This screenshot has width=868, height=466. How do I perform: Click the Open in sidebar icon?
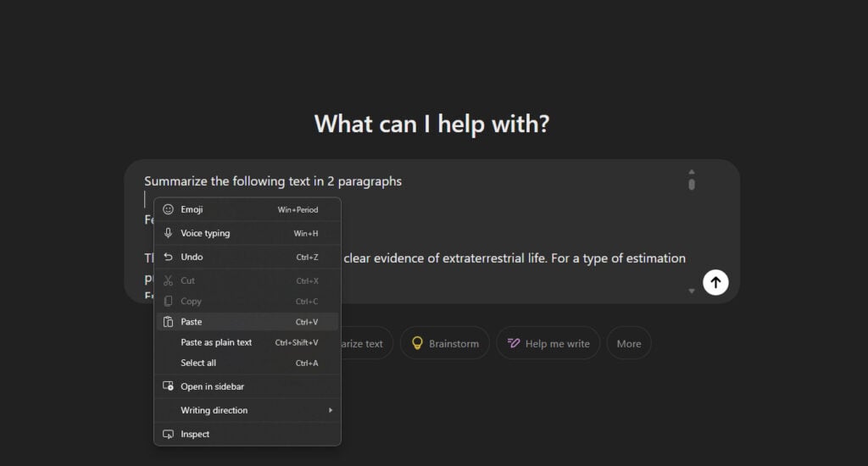pos(169,386)
